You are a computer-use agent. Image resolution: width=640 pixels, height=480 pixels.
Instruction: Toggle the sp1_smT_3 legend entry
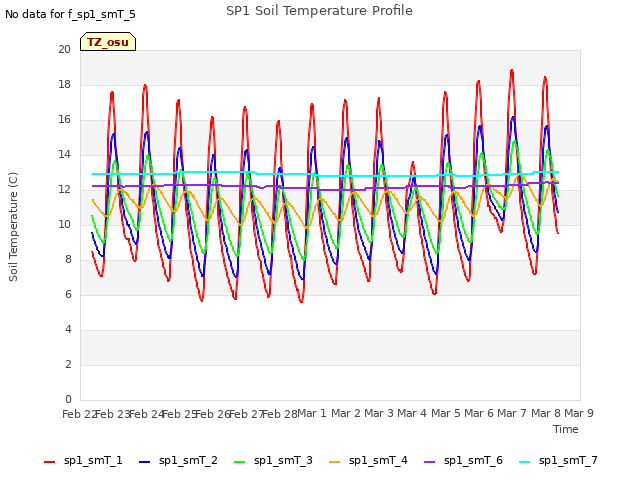point(273,461)
